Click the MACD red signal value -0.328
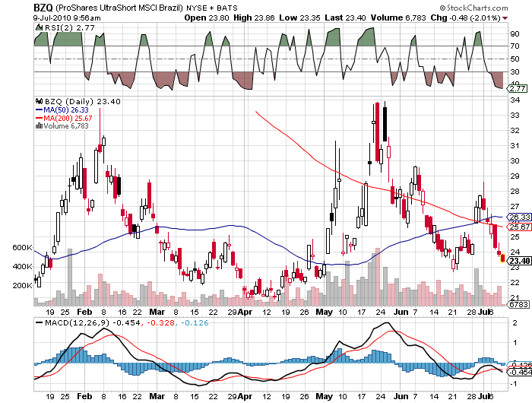 pos(161,322)
